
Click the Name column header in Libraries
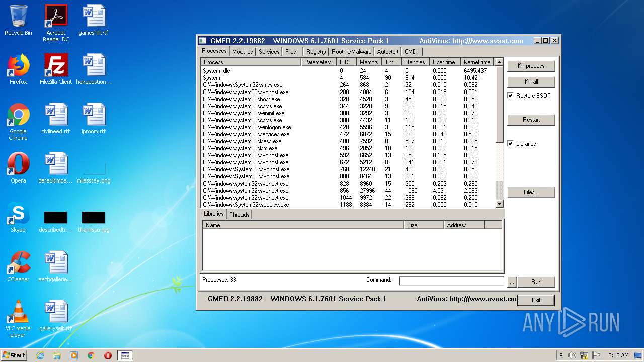click(x=303, y=225)
